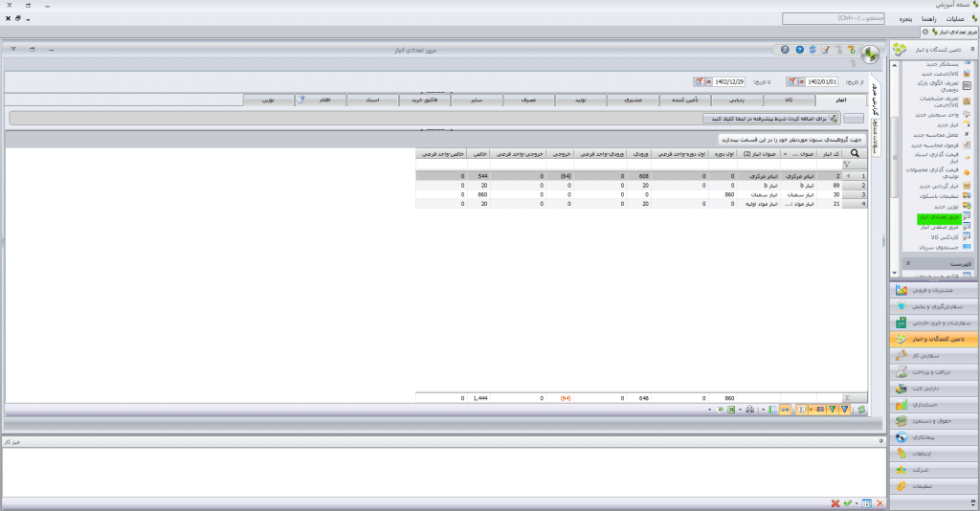Open 'کاردکس کالا' in sidebar list
The height and width of the screenshot is (511, 980).
pos(944,237)
